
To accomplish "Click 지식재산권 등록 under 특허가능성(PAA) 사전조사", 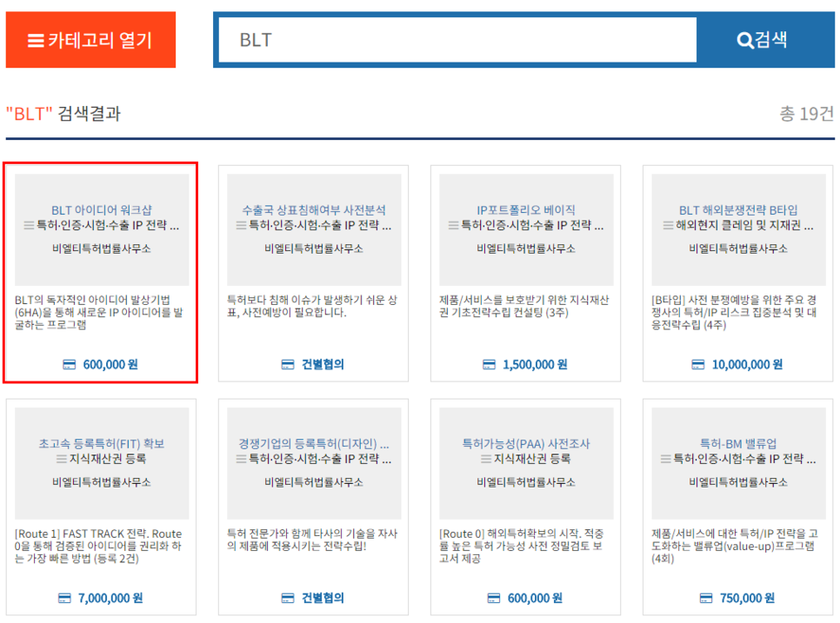I will pyautogui.click(x=532, y=459).
